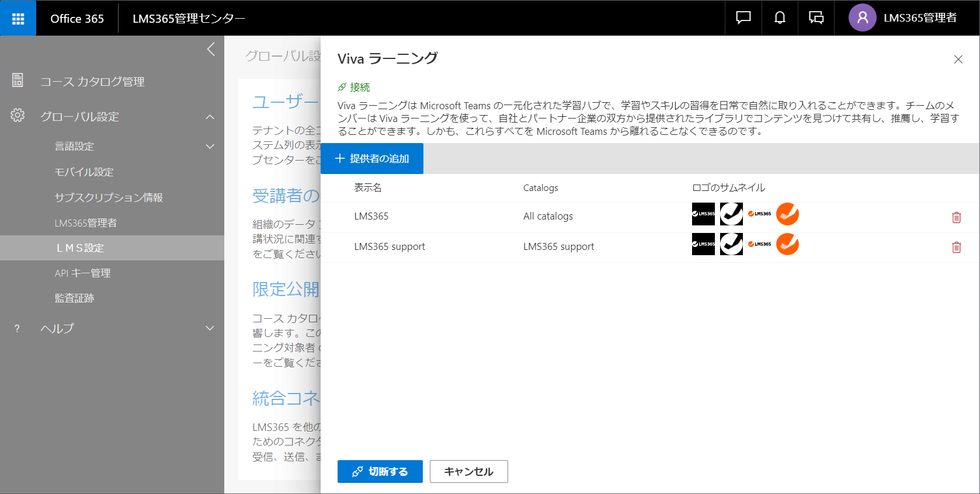
Task: Click the Catalogs column header
Action: coord(541,187)
